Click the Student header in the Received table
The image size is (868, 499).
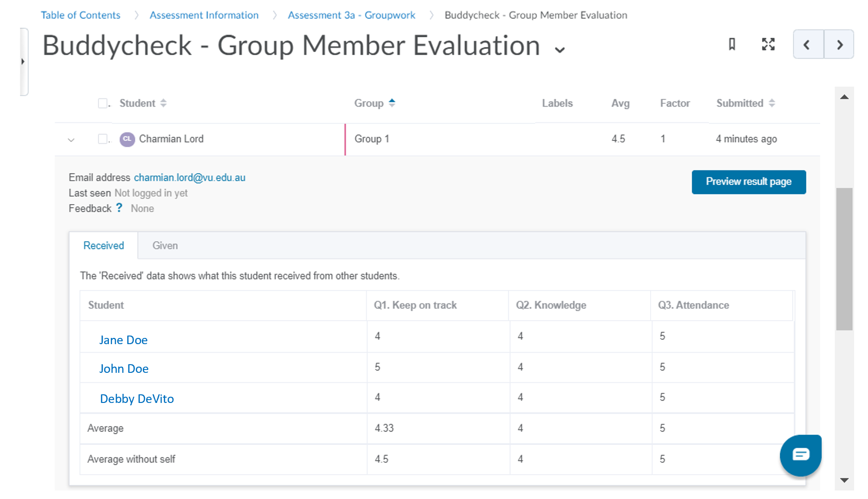[106, 305]
